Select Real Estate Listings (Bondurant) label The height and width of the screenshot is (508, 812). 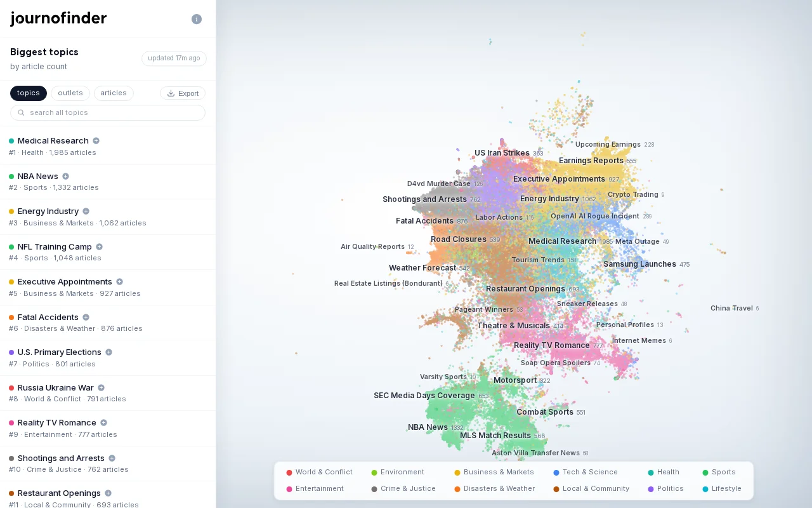(x=388, y=283)
